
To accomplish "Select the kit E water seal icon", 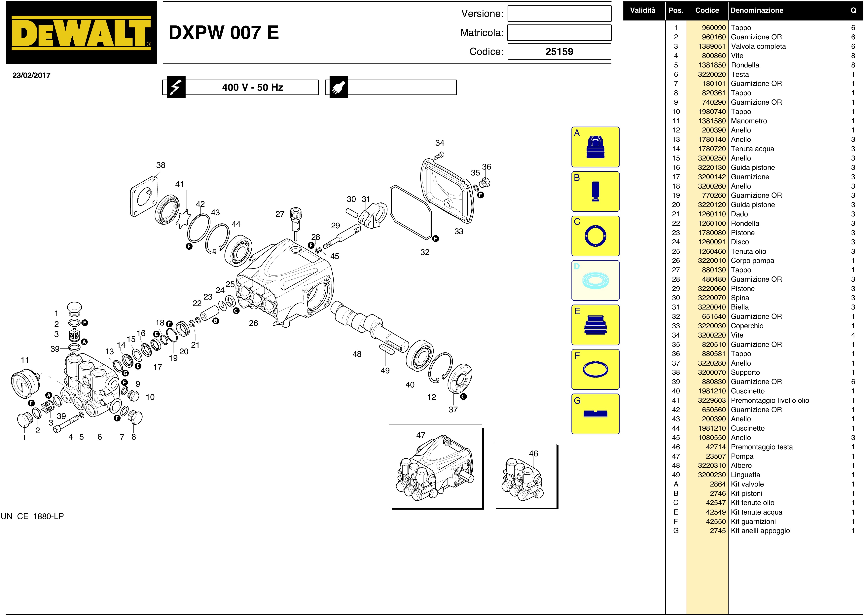I will (595, 325).
